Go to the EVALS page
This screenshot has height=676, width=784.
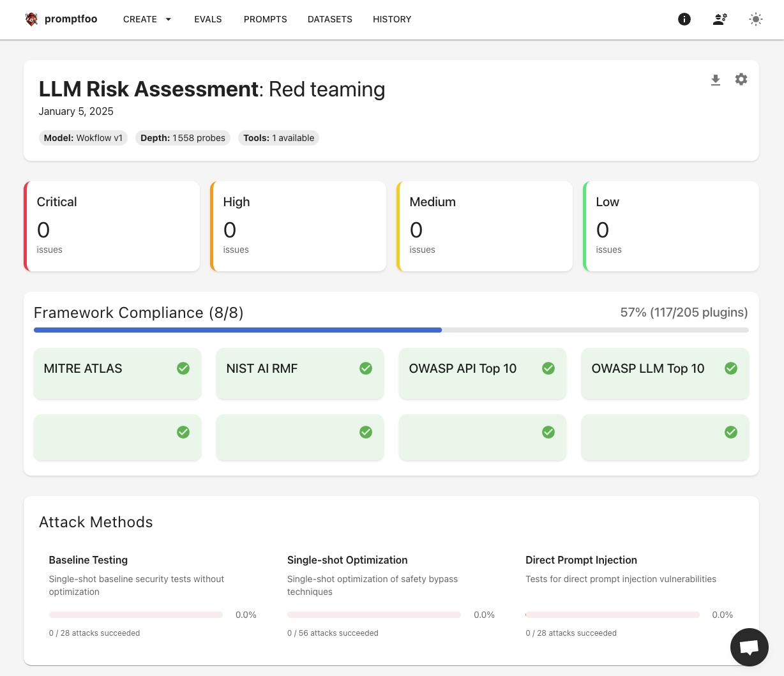coord(208,19)
